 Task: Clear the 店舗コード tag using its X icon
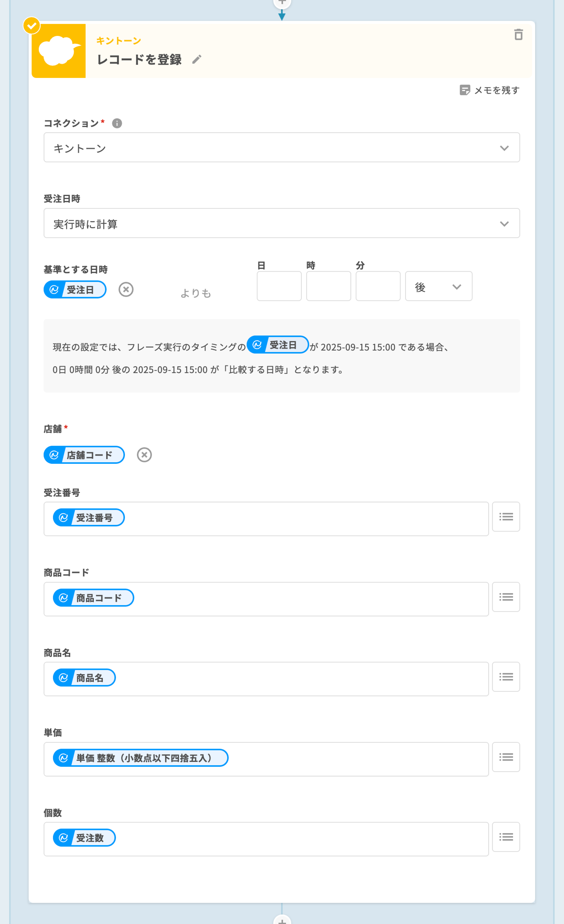(x=144, y=455)
